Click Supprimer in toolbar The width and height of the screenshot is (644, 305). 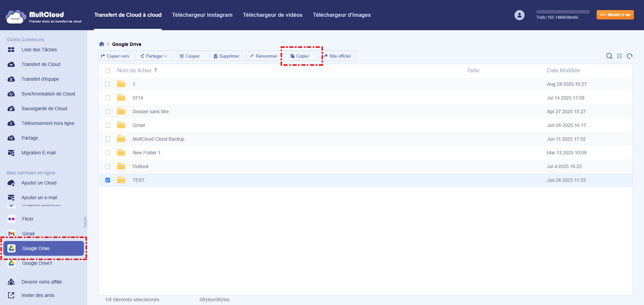pyautogui.click(x=226, y=56)
